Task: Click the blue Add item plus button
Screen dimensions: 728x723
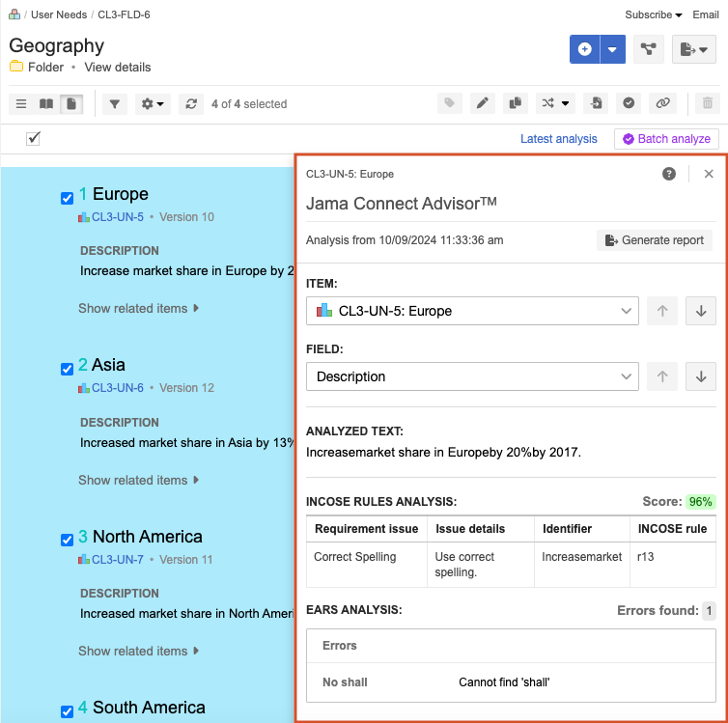Action: click(584, 49)
